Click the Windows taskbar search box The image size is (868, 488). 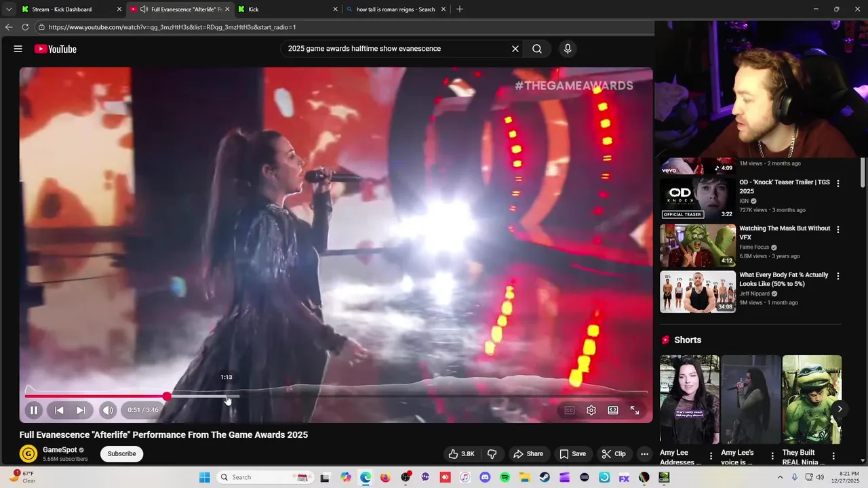[264, 477]
